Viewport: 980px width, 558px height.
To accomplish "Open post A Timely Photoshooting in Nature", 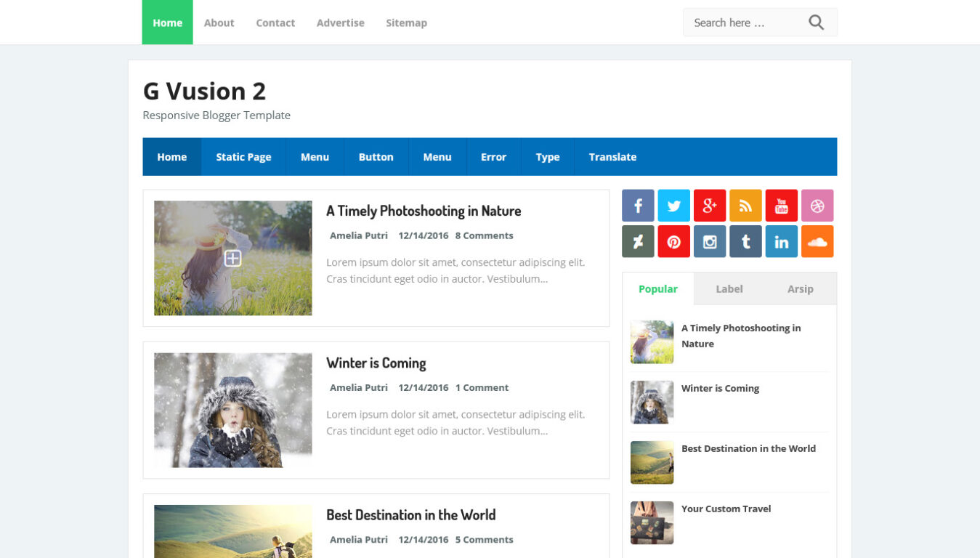I will pos(424,211).
